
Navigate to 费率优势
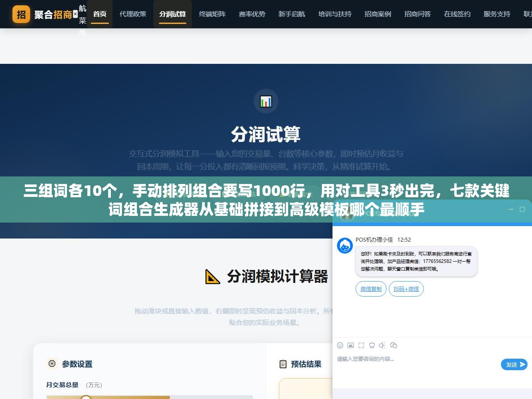(x=252, y=14)
